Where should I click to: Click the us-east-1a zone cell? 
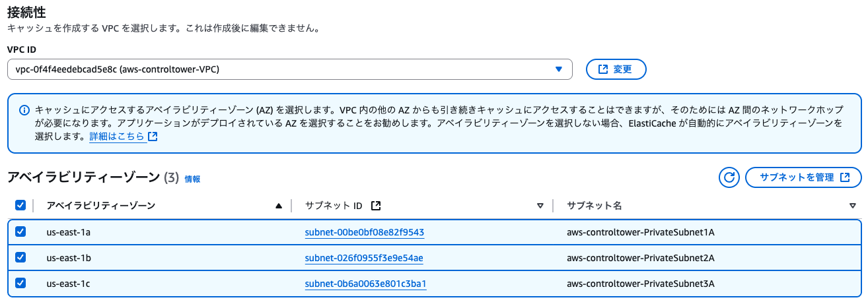[x=69, y=232]
